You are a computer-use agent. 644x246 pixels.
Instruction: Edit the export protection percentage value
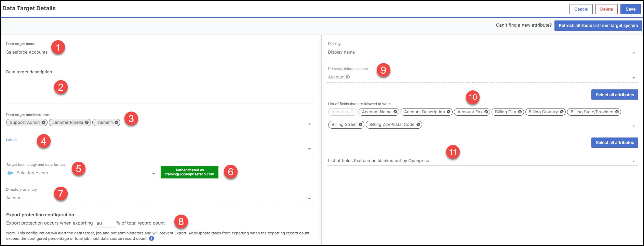point(105,223)
